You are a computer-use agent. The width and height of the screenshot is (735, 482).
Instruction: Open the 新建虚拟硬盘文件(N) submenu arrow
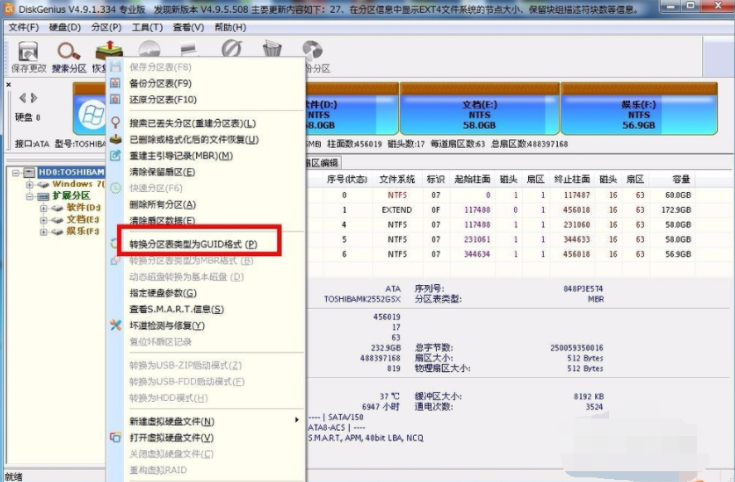[296, 420]
